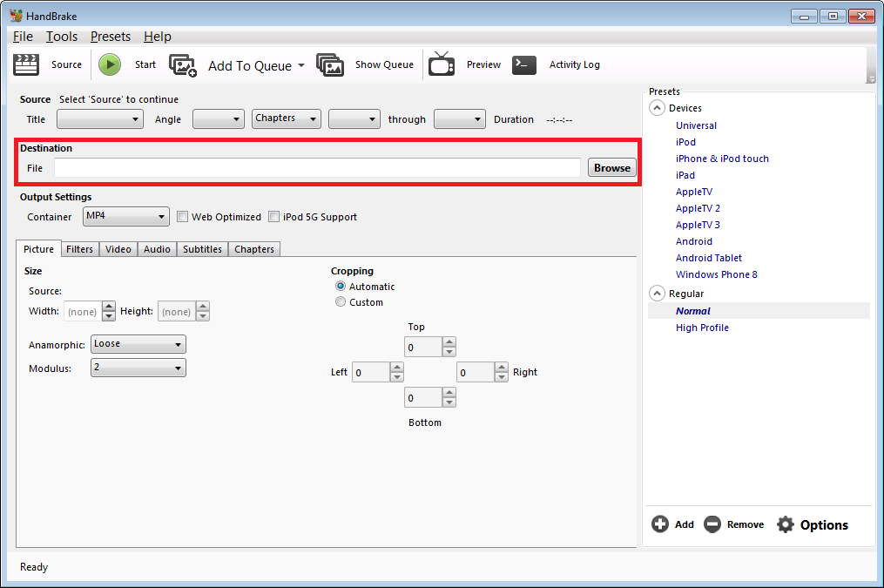Select the Custom cropping radio button
The image size is (884, 588).
point(341,301)
